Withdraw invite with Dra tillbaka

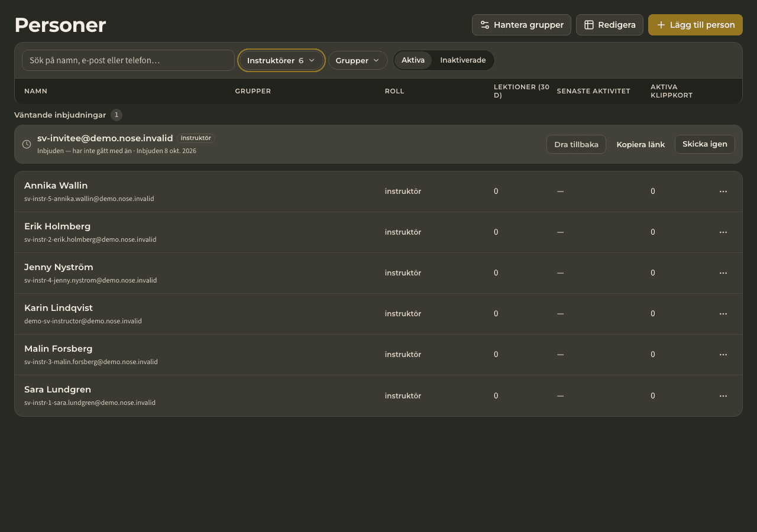(x=576, y=144)
